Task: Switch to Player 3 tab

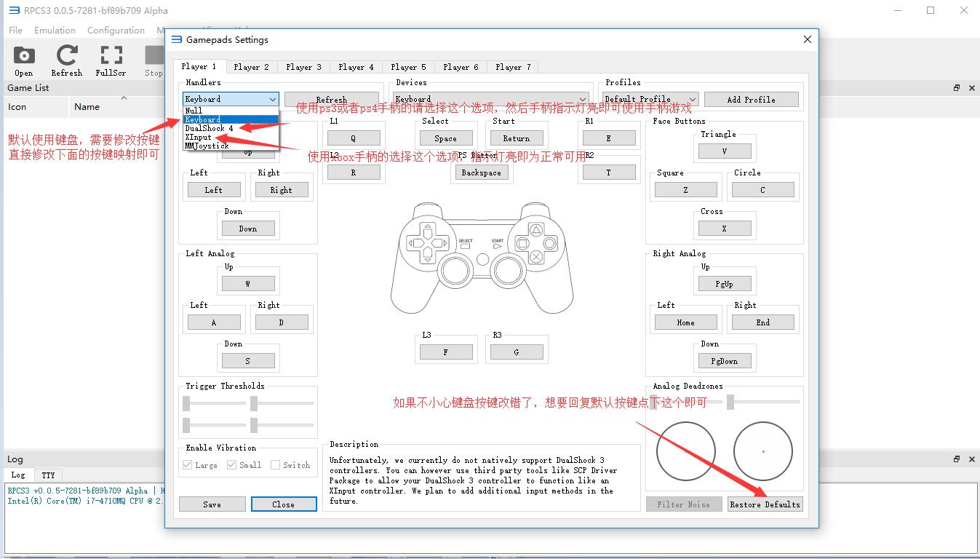Action: 303,67
